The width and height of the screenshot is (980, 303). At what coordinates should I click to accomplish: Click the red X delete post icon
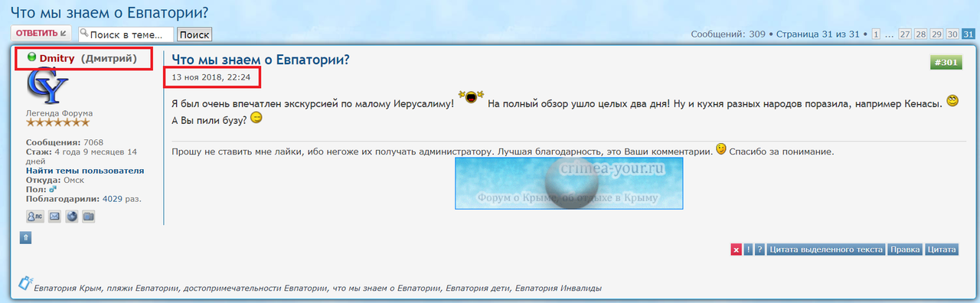pos(736,249)
